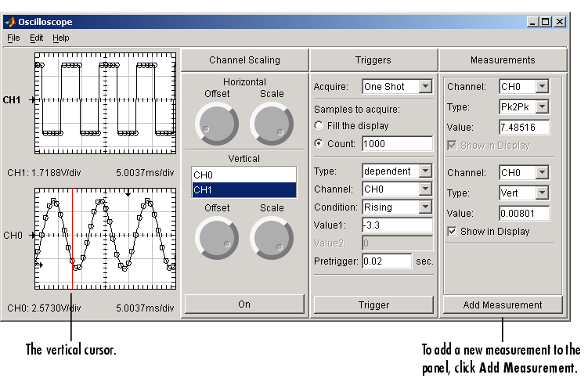The width and height of the screenshot is (588, 389).
Task: Open Channel dropdown of the Vert measurement
Action: [524, 173]
